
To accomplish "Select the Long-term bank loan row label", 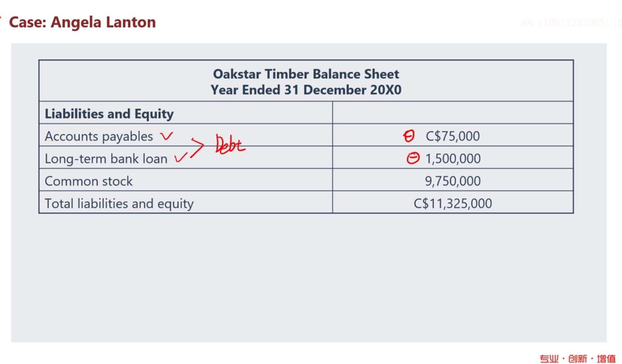I will 106,159.
